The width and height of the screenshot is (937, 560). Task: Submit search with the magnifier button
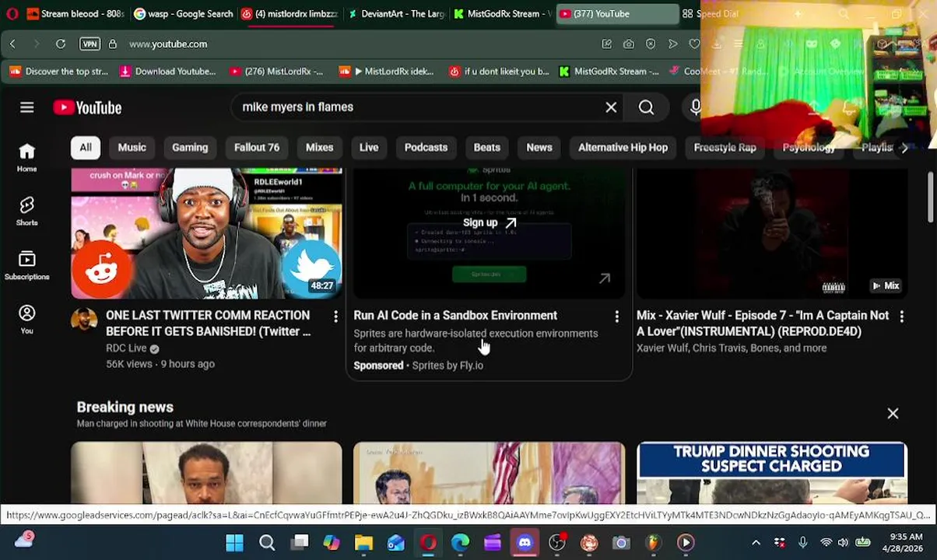tap(646, 107)
